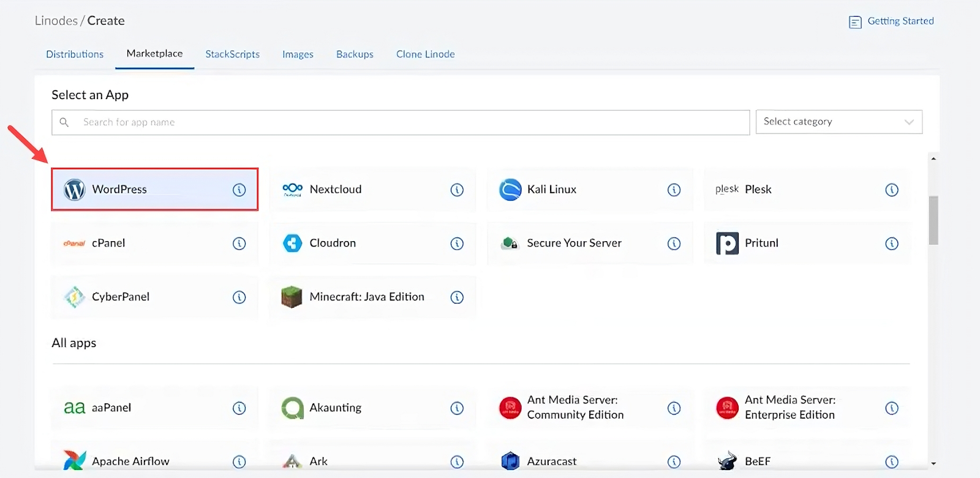Viewport: 980px width, 478px height.
Task: Select the cPanel app card
Action: pyautogui.click(x=155, y=244)
